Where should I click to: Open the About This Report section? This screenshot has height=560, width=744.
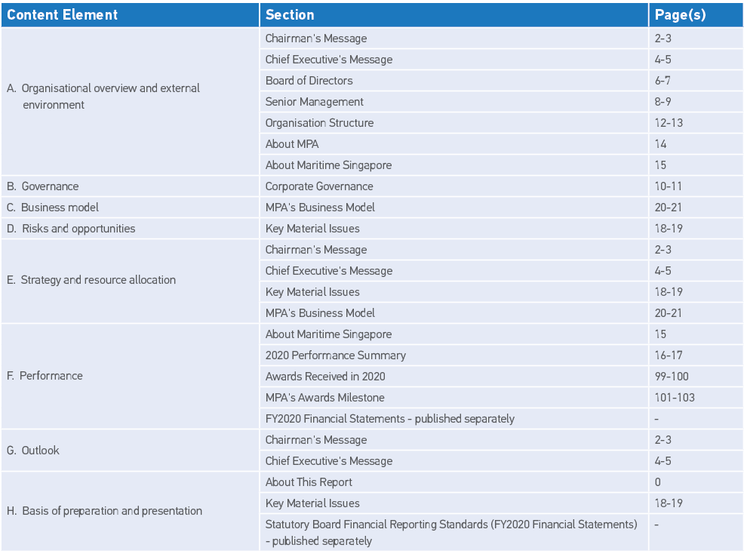[309, 482]
